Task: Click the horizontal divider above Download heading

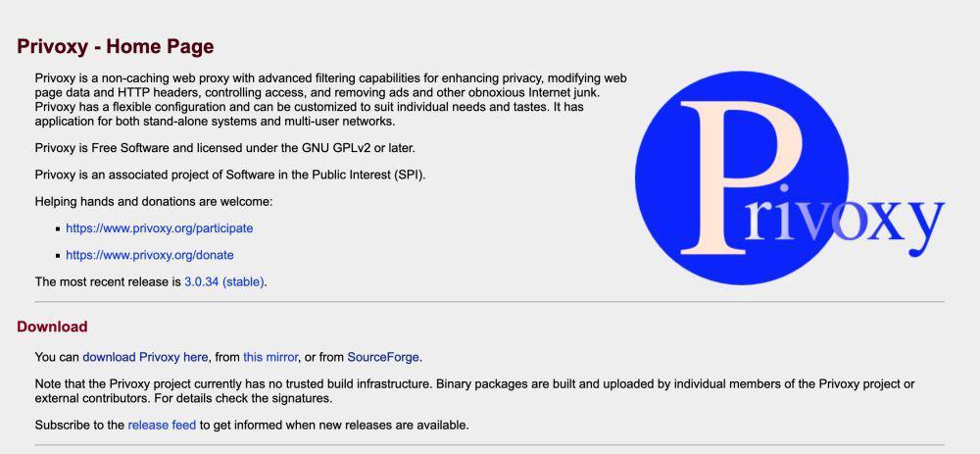Action: [489, 302]
